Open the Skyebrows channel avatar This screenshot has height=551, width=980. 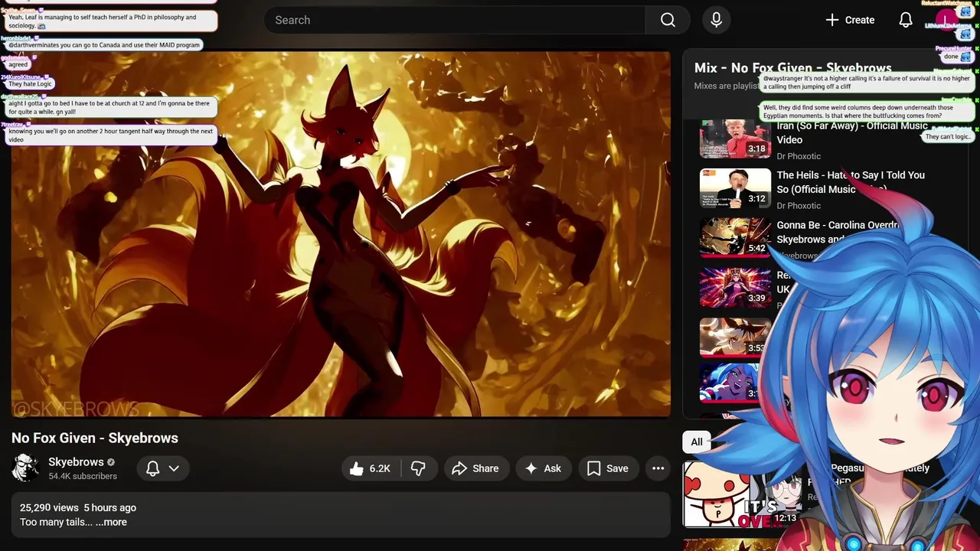25,468
